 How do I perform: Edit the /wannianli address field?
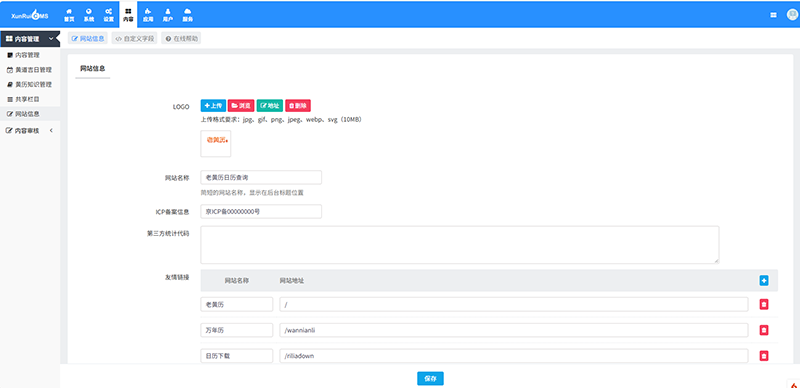click(514, 330)
